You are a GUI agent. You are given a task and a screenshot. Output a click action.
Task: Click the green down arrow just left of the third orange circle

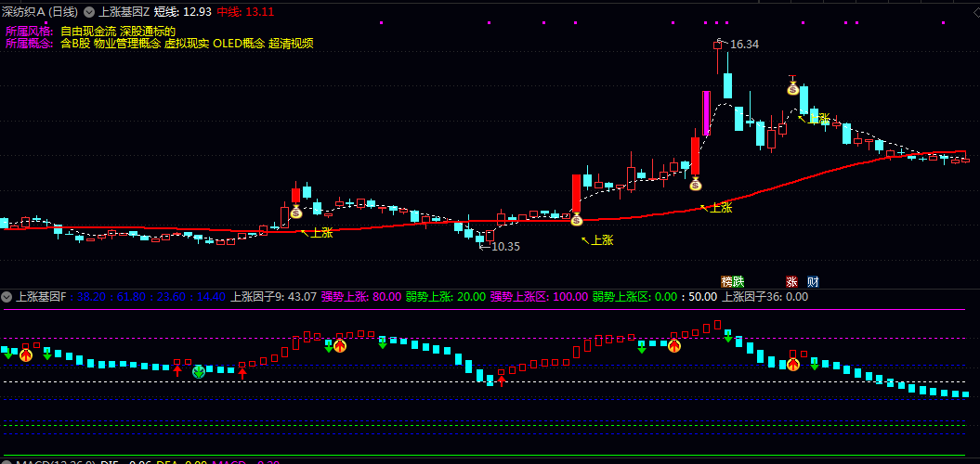[642, 348]
